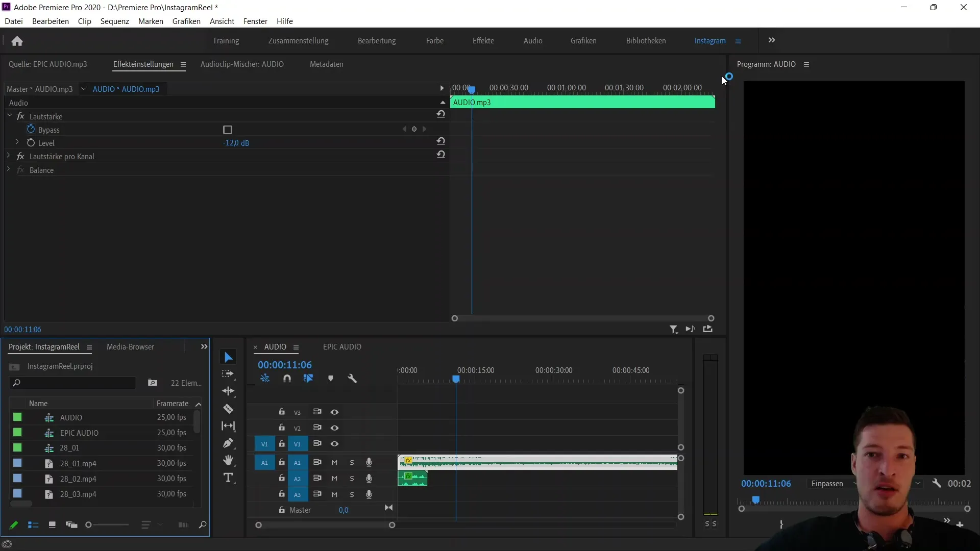Screen dimensions: 980x551
Task: Show hidden project panel tabs chevron
Action: click(x=204, y=347)
